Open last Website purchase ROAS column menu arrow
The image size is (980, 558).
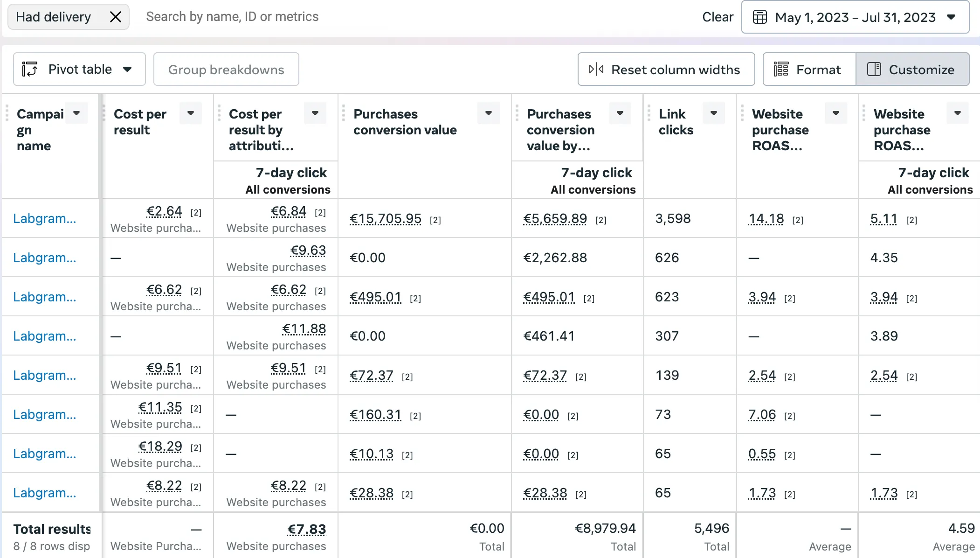pos(958,113)
